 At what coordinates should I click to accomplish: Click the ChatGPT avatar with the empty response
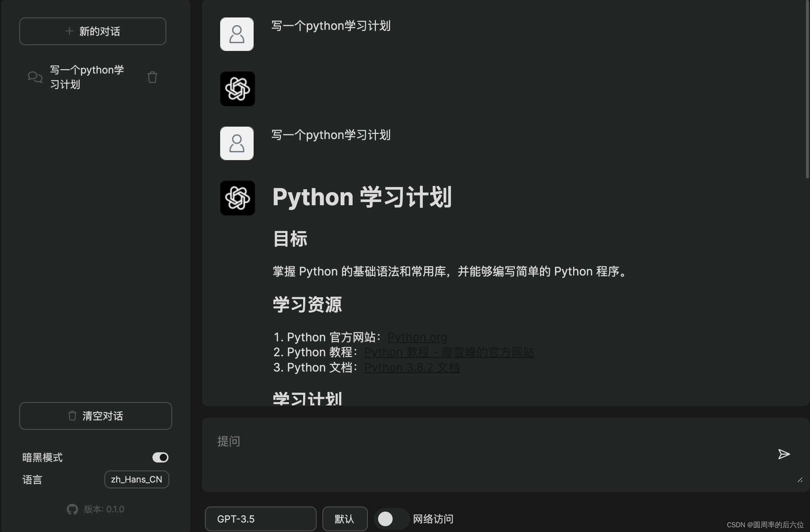click(x=237, y=89)
